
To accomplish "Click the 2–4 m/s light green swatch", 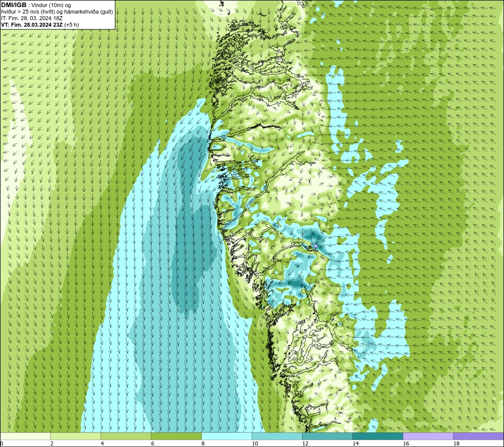I will click(76, 436).
